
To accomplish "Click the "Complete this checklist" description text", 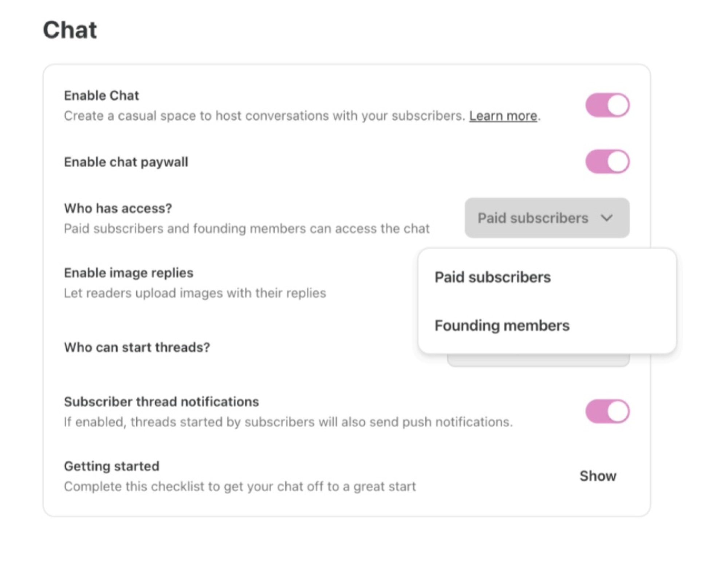I will [240, 487].
